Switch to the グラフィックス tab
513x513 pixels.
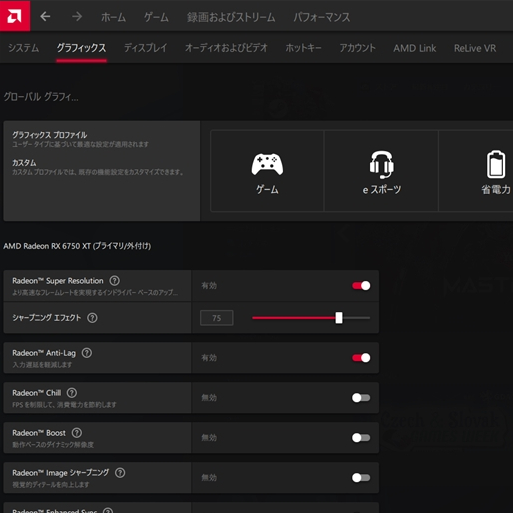pyautogui.click(x=81, y=48)
